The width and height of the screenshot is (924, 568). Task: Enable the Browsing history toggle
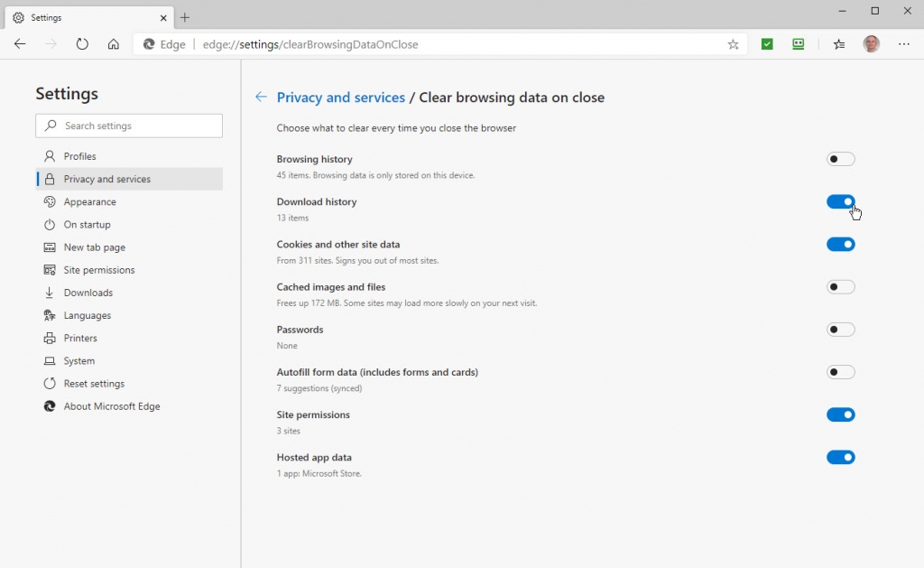(841, 159)
